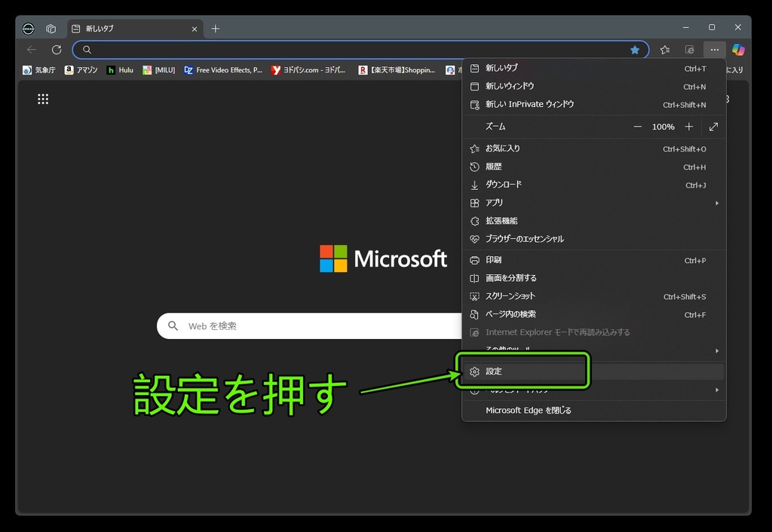Reload the page with the refresh icon
This screenshot has height=532, width=772.
pyautogui.click(x=57, y=50)
